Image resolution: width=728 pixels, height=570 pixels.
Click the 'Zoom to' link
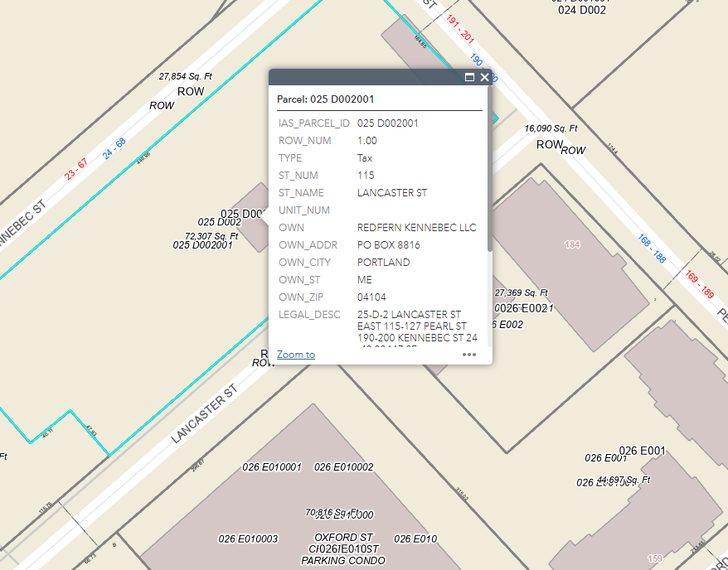click(296, 355)
